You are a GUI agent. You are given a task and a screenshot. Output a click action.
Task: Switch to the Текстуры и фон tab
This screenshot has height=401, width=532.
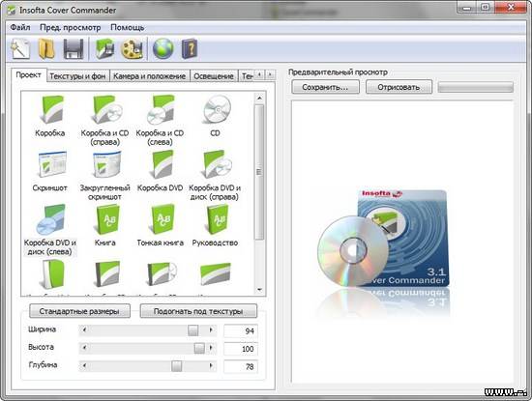(77, 76)
